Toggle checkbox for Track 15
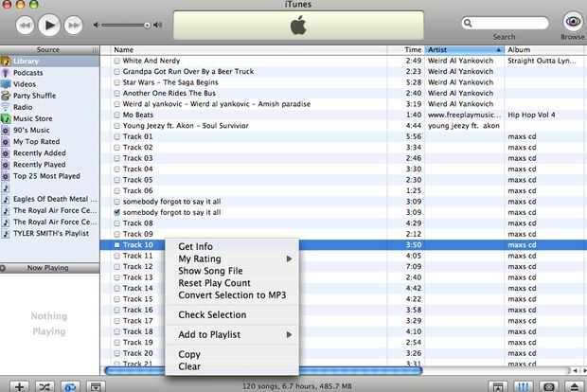This screenshot has width=587, height=392. click(116, 299)
